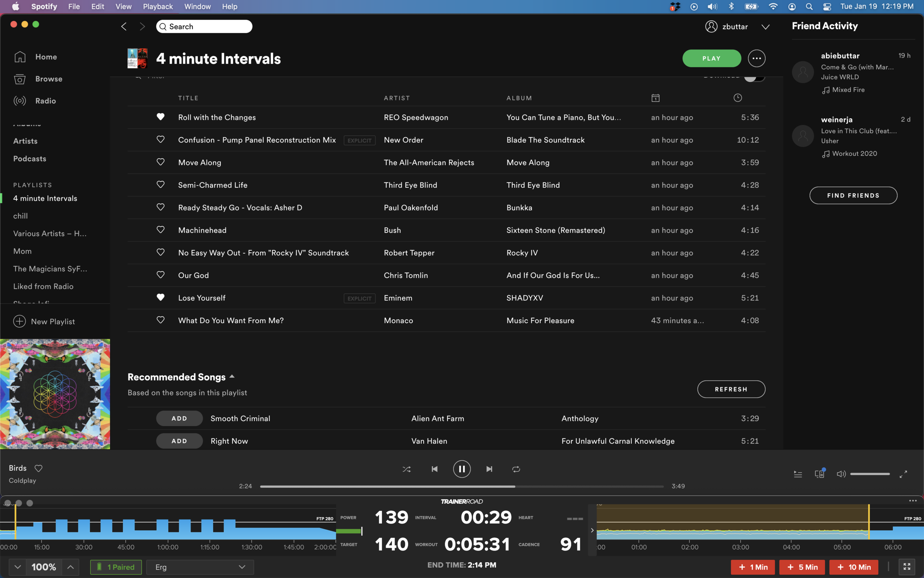
Task: Open macOS Spotlight search icon
Action: coord(809,7)
